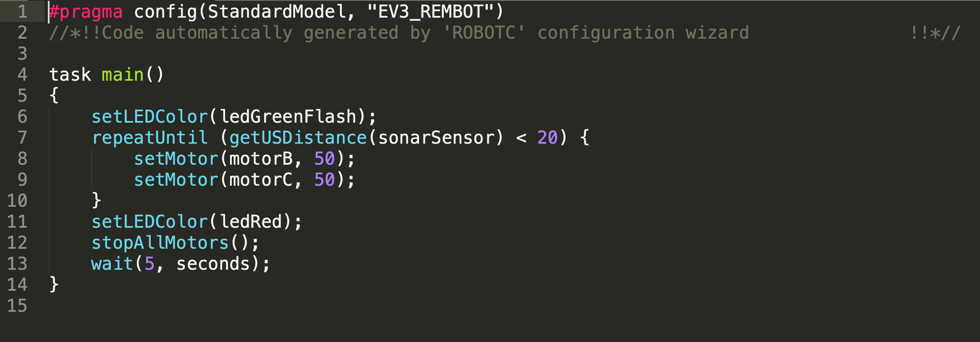Click the main function name

click(123, 75)
